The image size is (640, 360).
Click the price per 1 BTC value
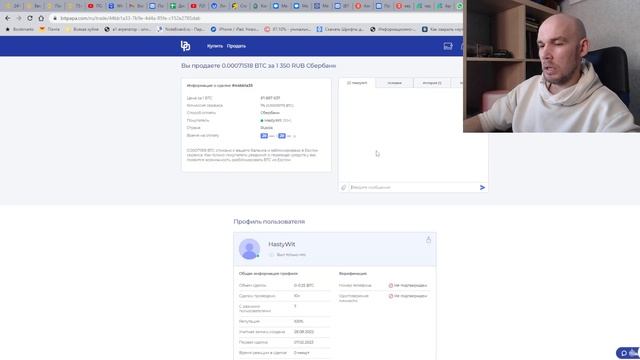click(270, 98)
